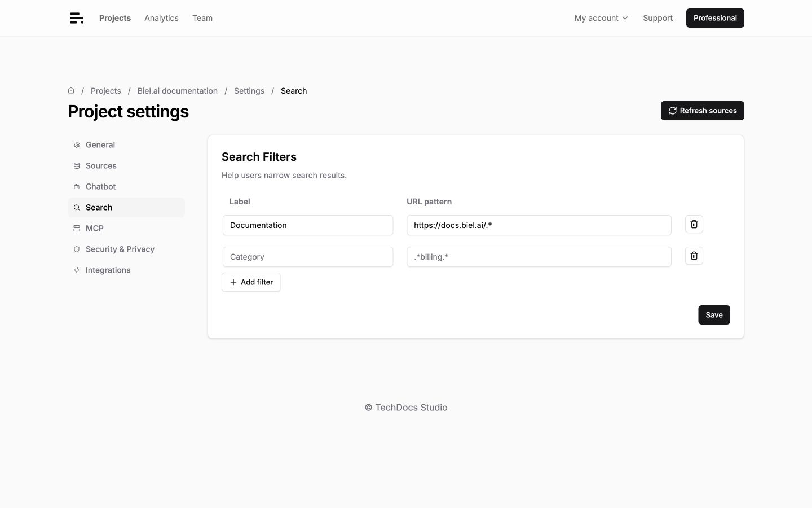
Task: Delete the empty Category filter row
Action: pyautogui.click(x=694, y=256)
